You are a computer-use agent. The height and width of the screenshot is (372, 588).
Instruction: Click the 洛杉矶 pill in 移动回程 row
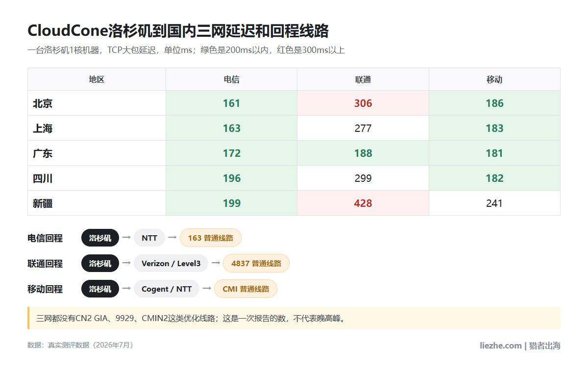100,289
